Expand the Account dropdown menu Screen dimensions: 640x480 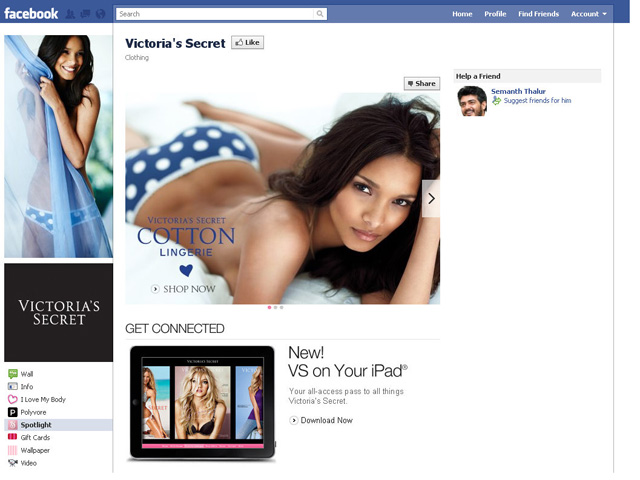(x=589, y=14)
